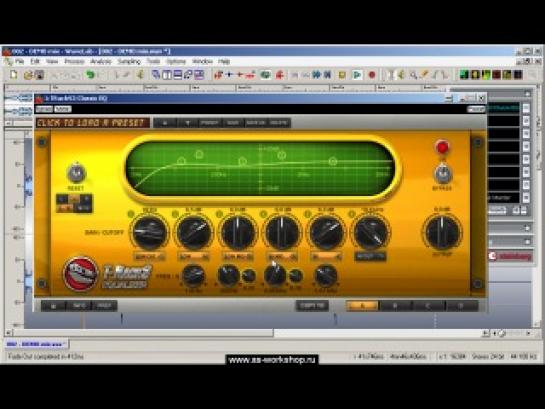The height and width of the screenshot is (409, 545).
Task: Click the INFO button at plugin bottom
Action: pos(79,306)
